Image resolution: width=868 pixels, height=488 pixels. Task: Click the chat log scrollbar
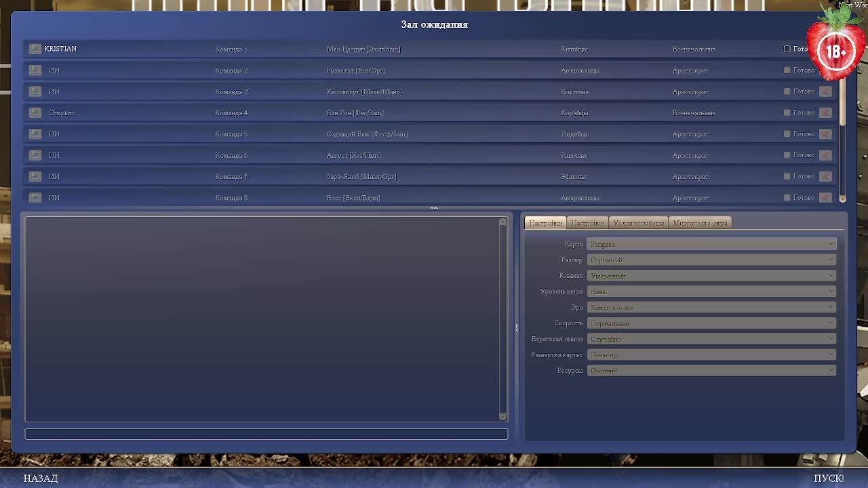502,319
